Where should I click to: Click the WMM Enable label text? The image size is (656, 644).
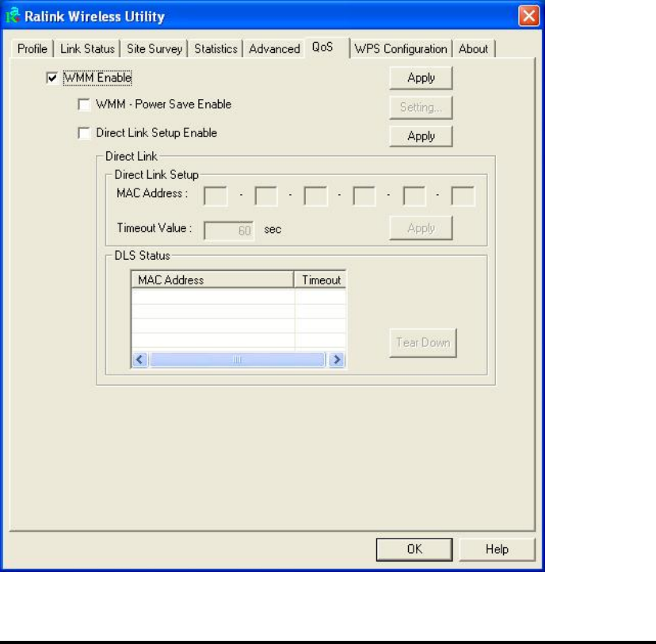pos(97,78)
